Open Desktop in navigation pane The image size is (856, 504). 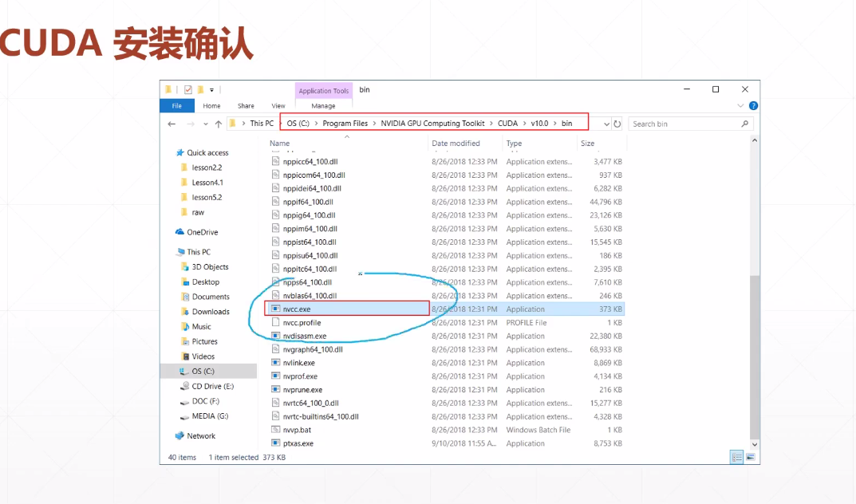pyautogui.click(x=205, y=282)
